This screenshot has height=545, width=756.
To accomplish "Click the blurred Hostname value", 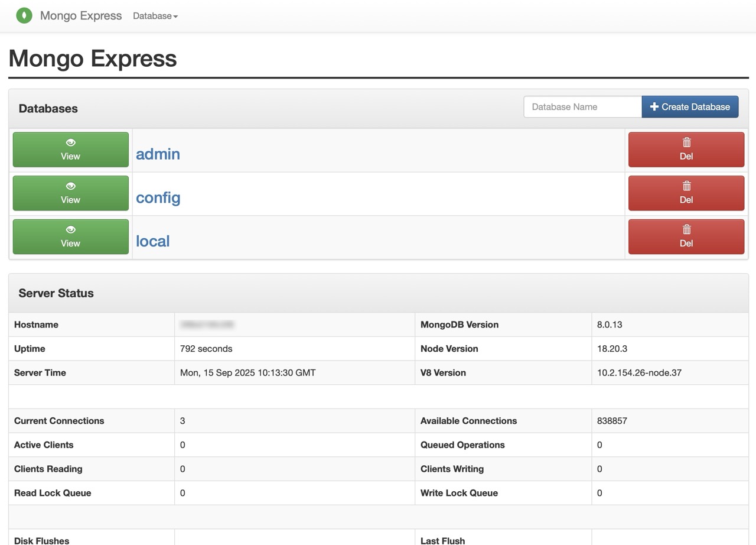I will pos(207,325).
